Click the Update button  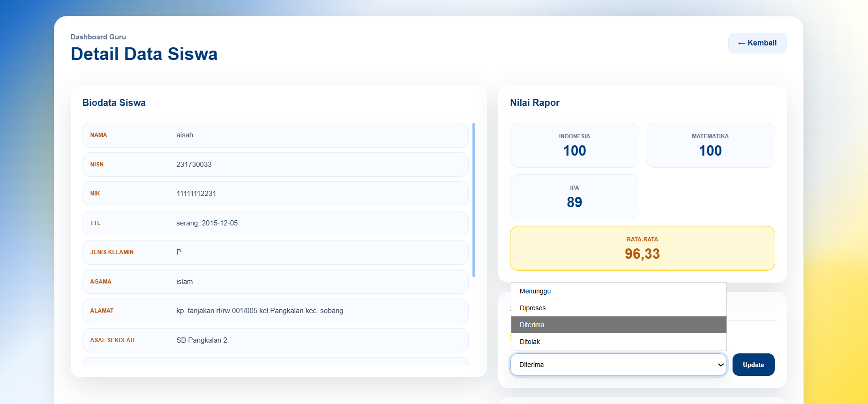753,365
